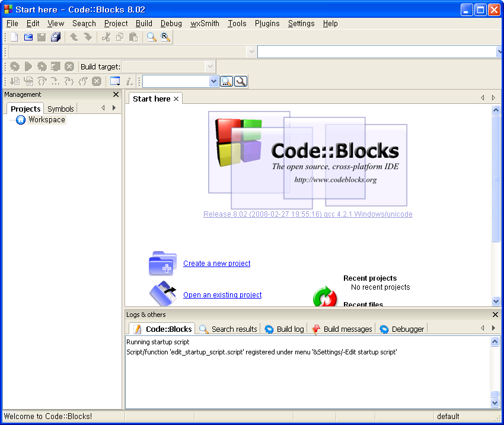The width and height of the screenshot is (504, 425).
Task: Switch to the Symbols tab in Management
Action: [x=60, y=109]
